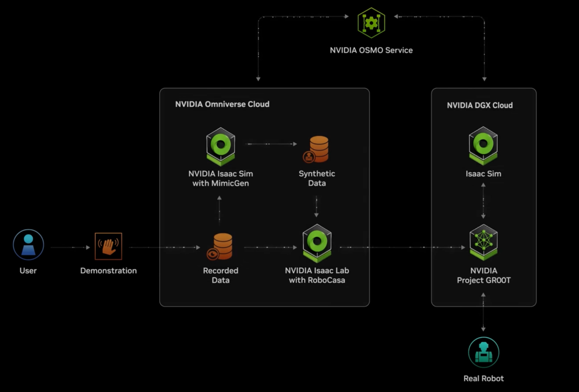
Task: Open the Synthetic Data database icon
Action: point(316,149)
